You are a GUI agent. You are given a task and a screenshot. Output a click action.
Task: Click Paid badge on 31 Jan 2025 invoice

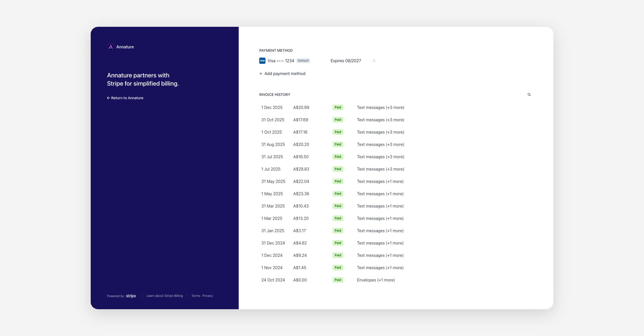(x=338, y=231)
